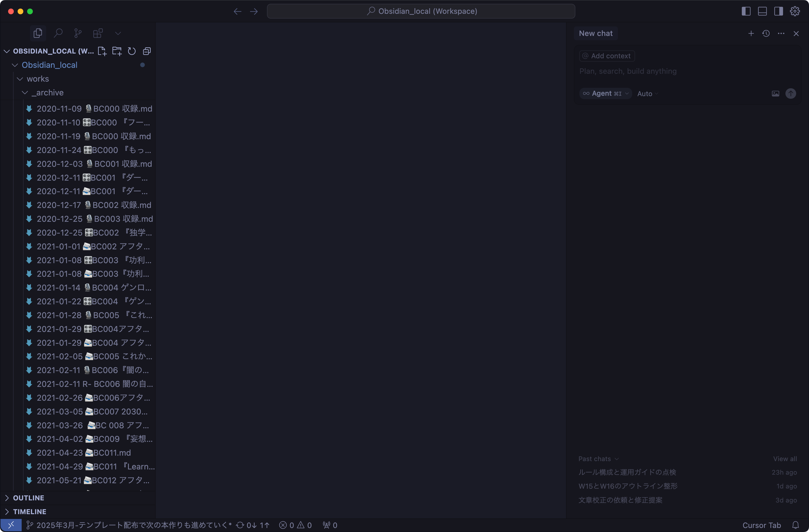Open the Search view icon
Screen dimensions: 809x532
58,33
